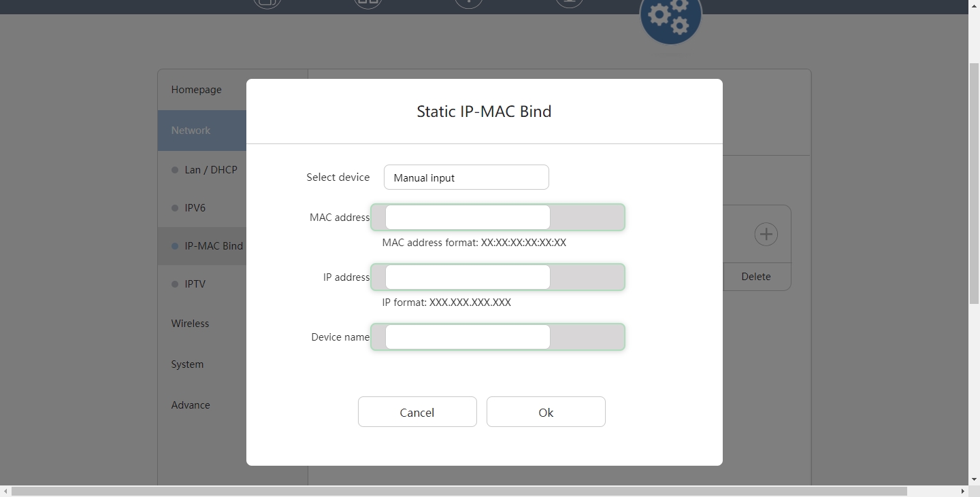The height and width of the screenshot is (497, 980).
Task: Focus the Device name input field
Action: pos(468,337)
